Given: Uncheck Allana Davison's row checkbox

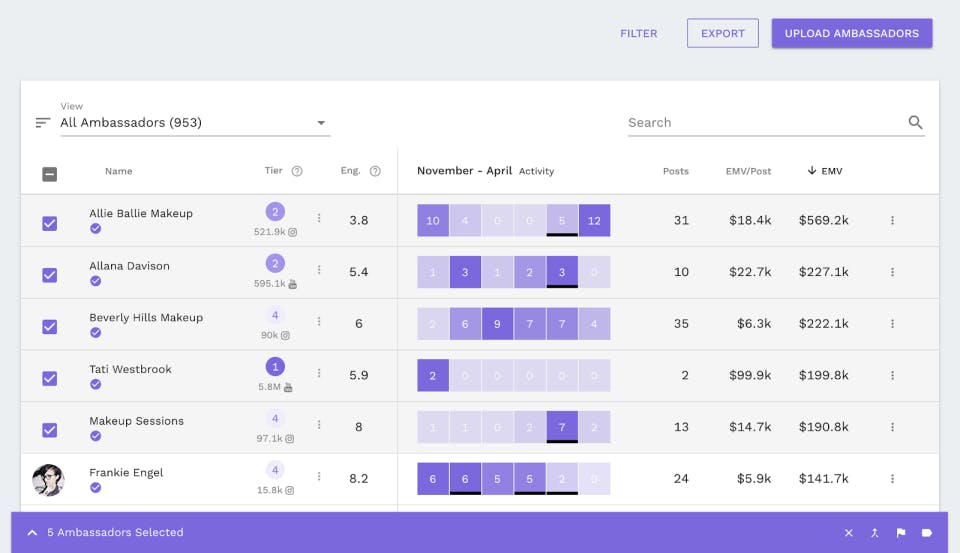Looking at the screenshot, I should tap(50, 275).
